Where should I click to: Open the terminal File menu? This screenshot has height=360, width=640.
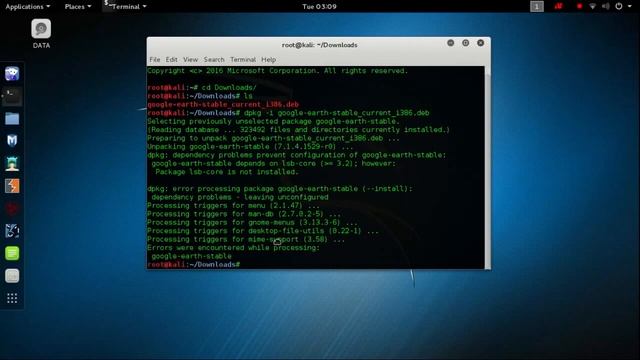155,60
